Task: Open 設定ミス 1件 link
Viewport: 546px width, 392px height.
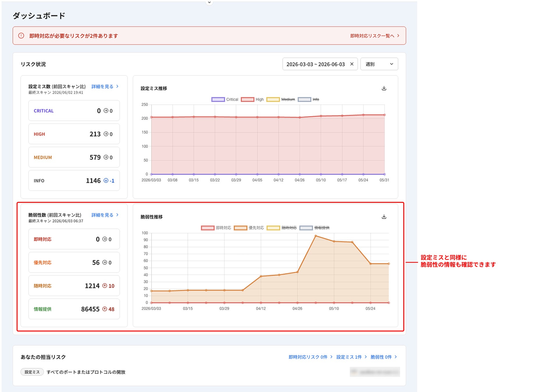Action: [351, 357]
